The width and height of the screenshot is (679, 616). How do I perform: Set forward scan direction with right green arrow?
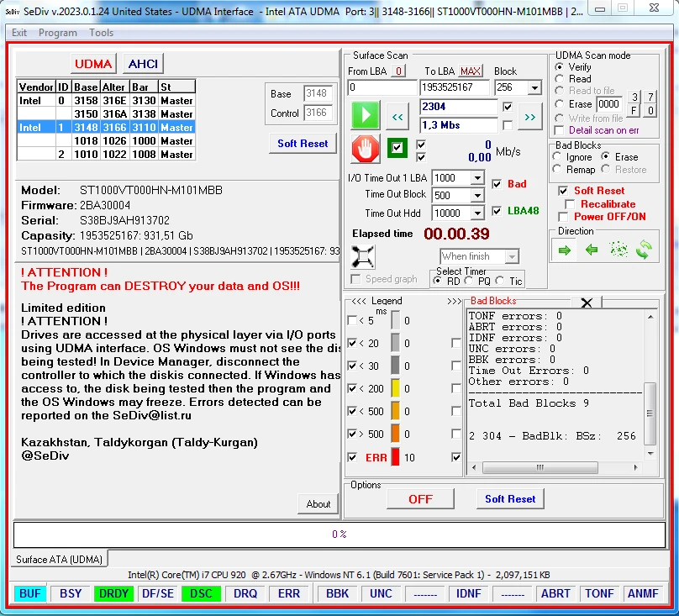[564, 250]
